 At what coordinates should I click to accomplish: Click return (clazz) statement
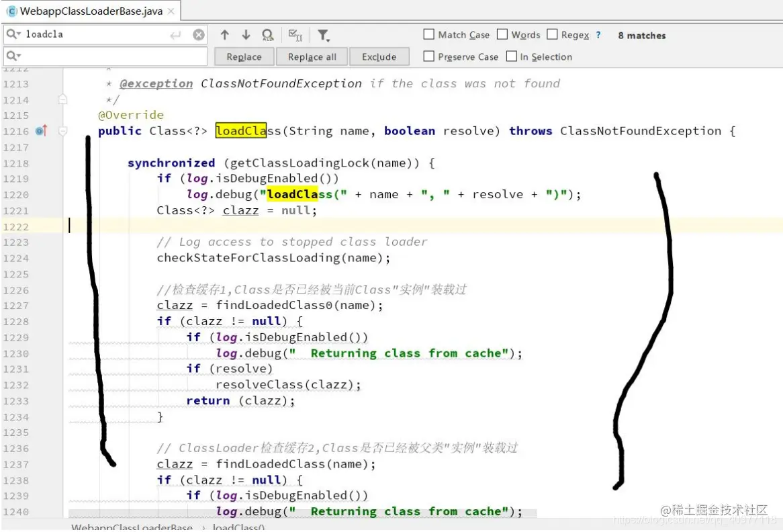point(240,400)
